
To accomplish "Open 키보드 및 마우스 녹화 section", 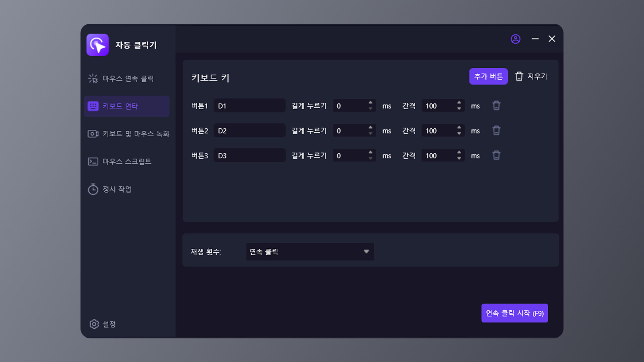I will click(x=128, y=134).
